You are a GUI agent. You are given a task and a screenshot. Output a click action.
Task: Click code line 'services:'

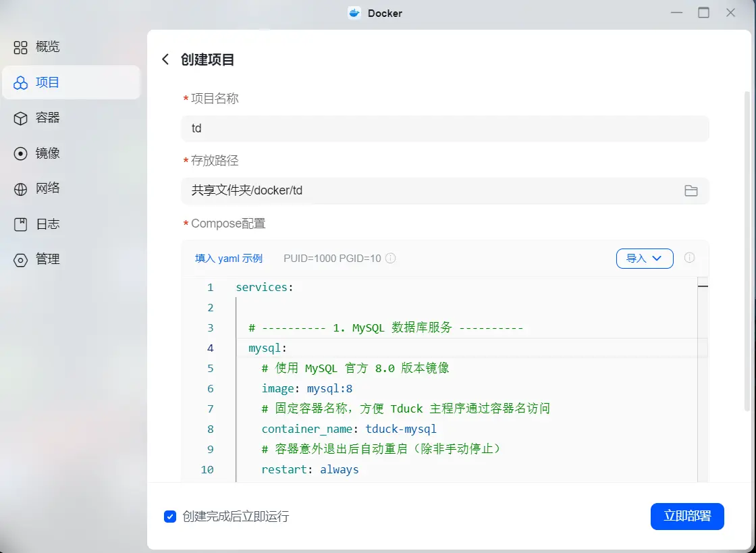click(x=264, y=288)
